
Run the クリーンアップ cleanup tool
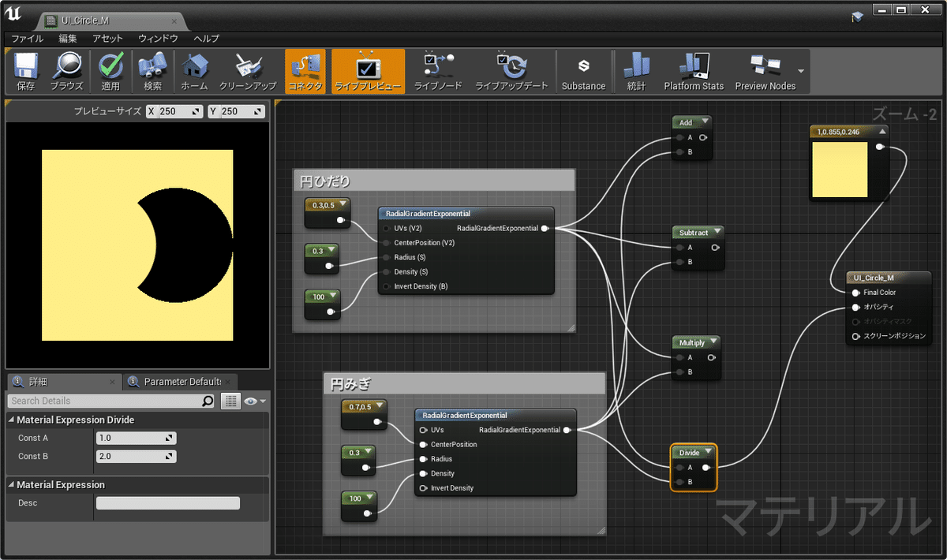(248, 72)
